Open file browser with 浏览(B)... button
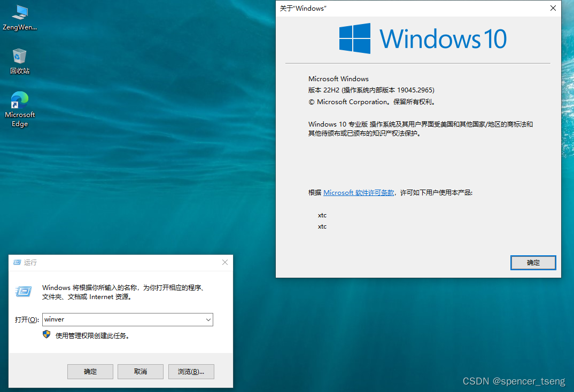This screenshot has height=392, width=574. point(191,372)
